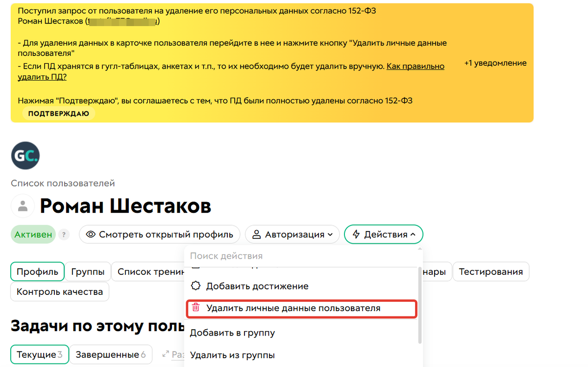Show the +1 уведомление notification

pos(495,63)
